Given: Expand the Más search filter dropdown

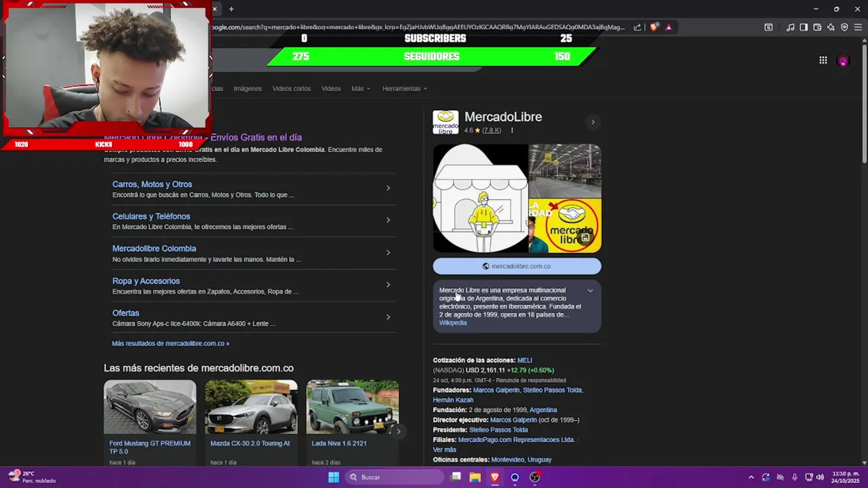Looking at the screenshot, I should tap(360, 89).
